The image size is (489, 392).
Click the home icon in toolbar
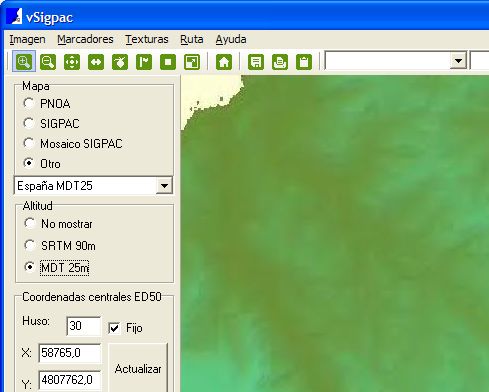224,62
